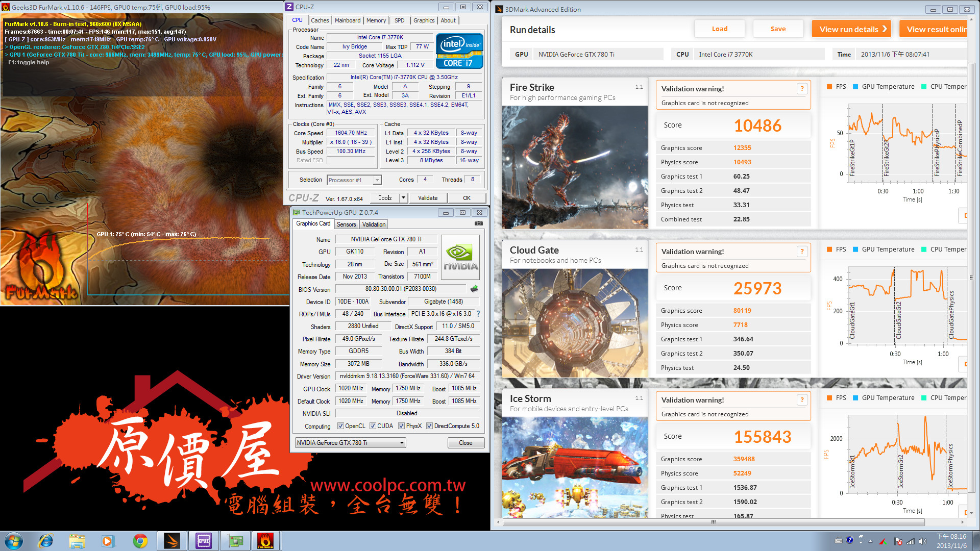Open the About tab in CPU-Z
Screen dimensions: 980x551
(x=448, y=20)
